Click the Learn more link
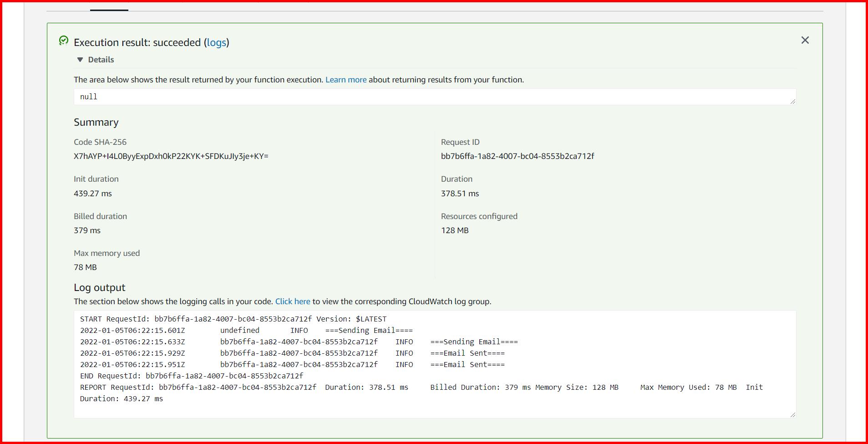This screenshot has height=444, width=868. tap(345, 80)
